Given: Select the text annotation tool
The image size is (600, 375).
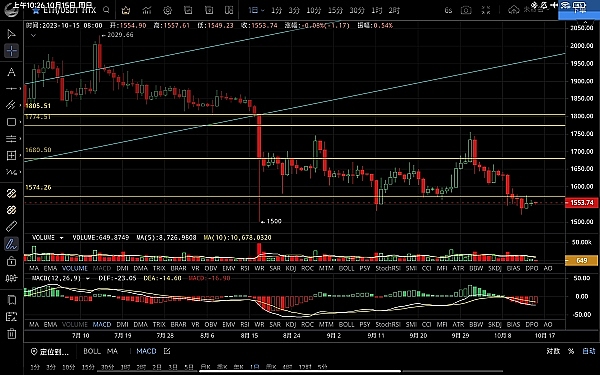Looking at the screenshot, I should point(11,72).
